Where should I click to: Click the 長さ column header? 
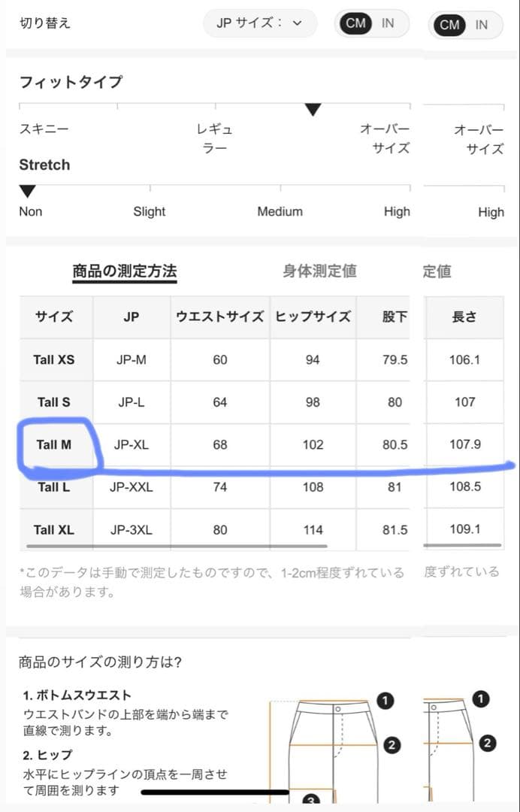[464, 317]
